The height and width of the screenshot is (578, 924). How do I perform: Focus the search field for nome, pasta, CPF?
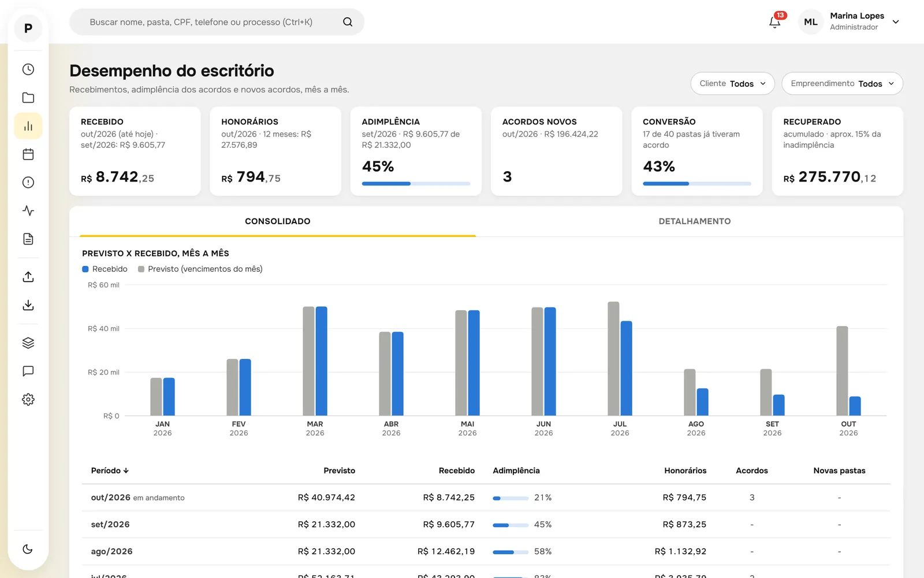point(217,22)
